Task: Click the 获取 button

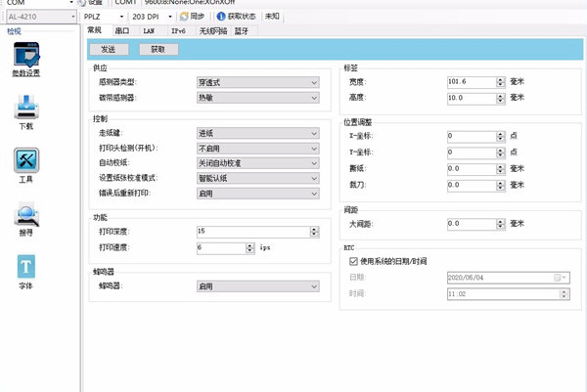Action: pos(158,50)
